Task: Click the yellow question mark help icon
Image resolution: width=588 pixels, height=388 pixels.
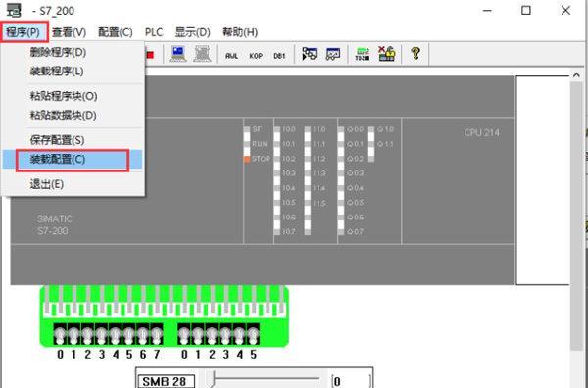Action: (416, 54)
